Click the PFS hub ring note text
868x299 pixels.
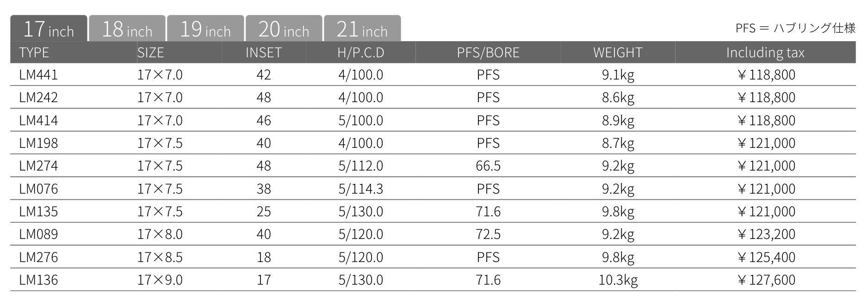click(795, 28)
